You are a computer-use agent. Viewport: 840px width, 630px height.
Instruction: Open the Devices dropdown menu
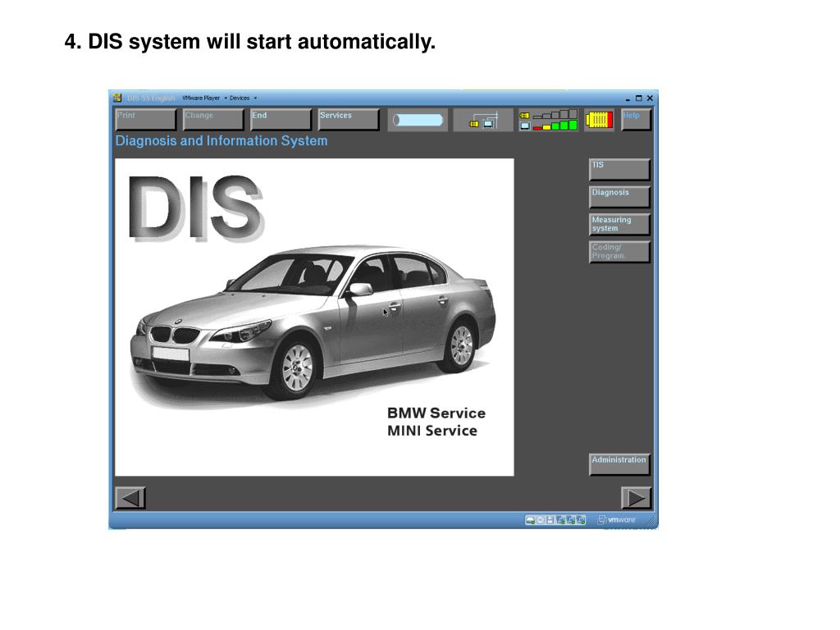pos(243,98)
